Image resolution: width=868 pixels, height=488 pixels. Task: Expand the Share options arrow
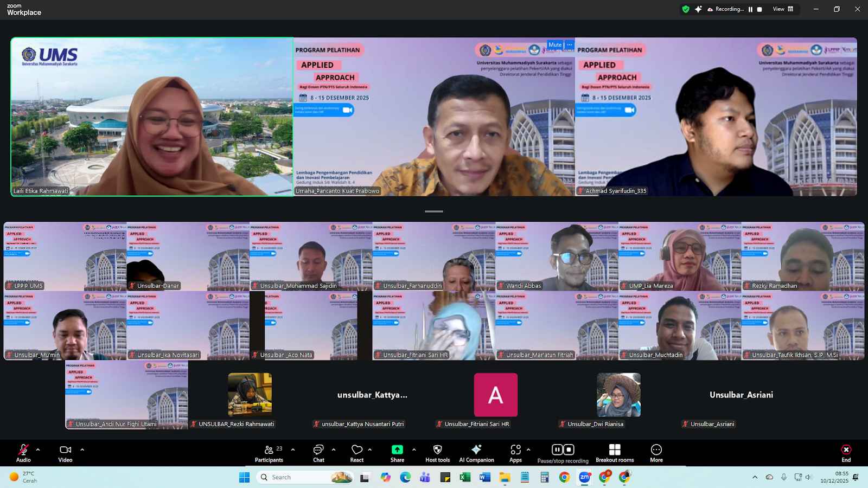414,450
